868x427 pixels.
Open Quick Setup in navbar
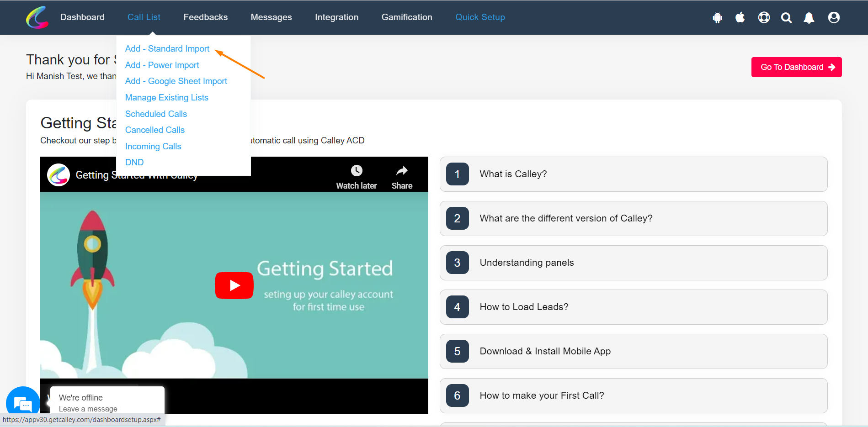pyautogui.click(x=480, y=17)
